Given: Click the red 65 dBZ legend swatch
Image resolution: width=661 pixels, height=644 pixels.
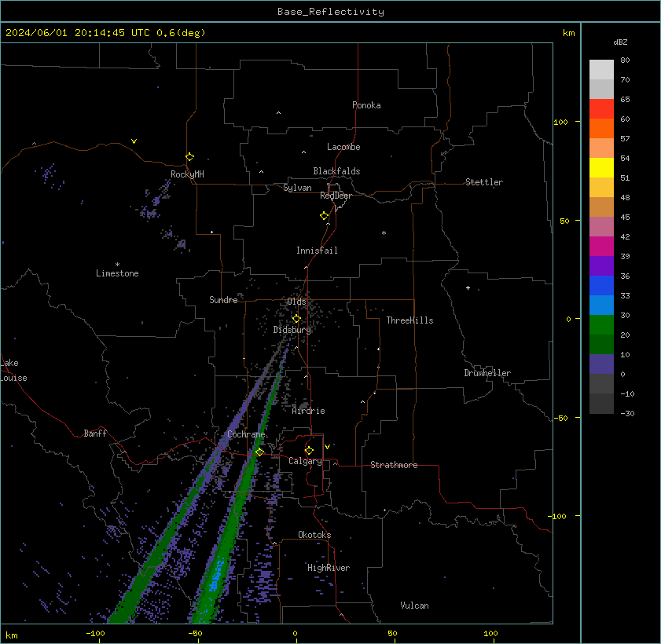Looking at the screenshot, I should 601,109.
